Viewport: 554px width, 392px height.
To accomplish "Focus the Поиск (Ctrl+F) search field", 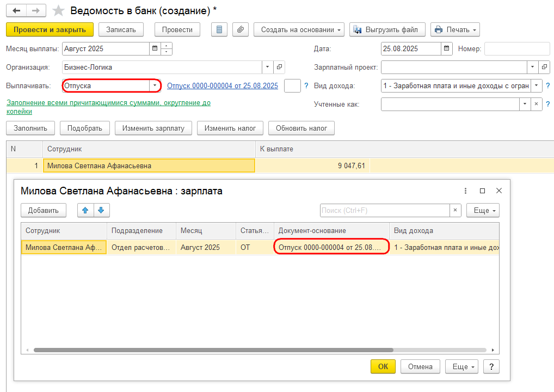I will point(385,210).
